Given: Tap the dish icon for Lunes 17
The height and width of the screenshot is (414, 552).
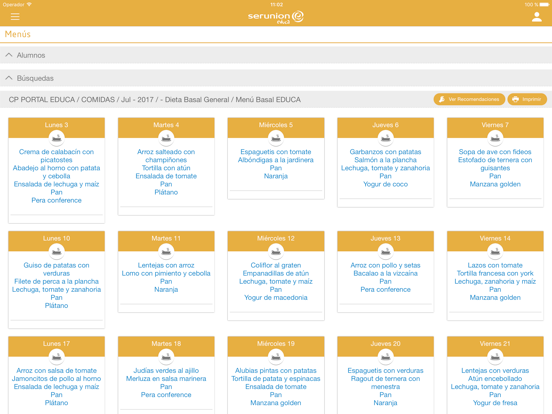Looking at the screenshot, I should point(56,356).
